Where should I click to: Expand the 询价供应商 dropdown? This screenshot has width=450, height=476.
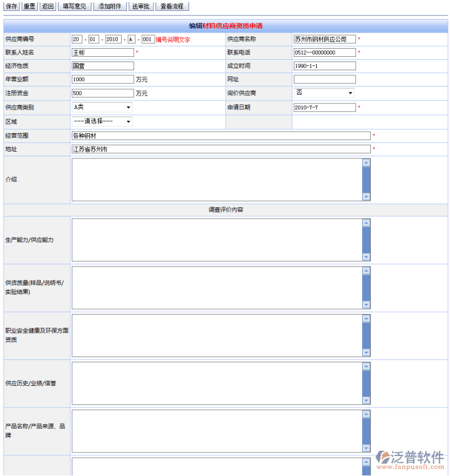[324, 93]
